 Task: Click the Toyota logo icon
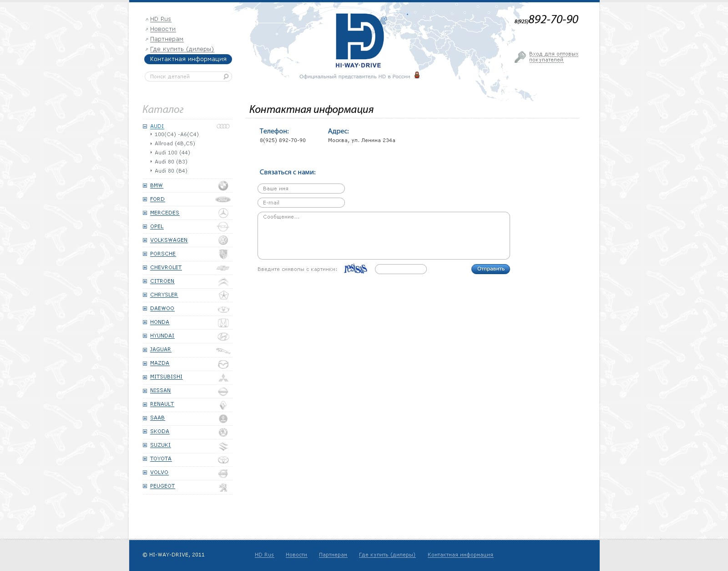coord(223,459)
